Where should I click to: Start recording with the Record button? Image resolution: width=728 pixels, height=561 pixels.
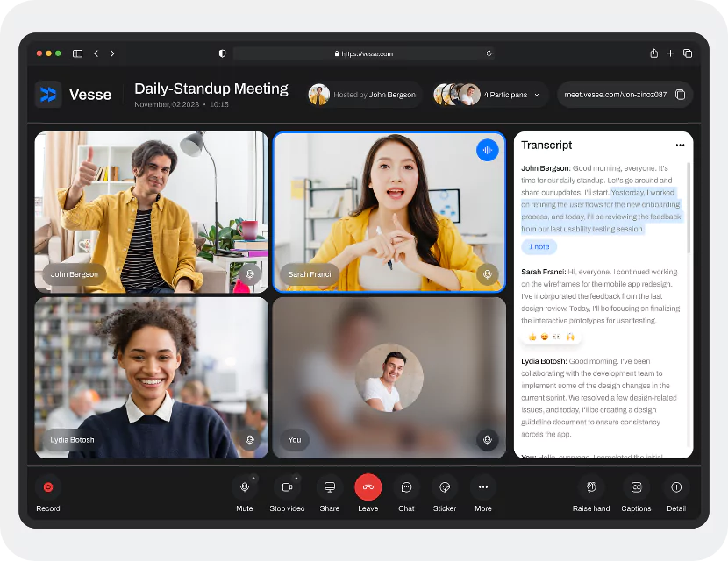(48, 487)
